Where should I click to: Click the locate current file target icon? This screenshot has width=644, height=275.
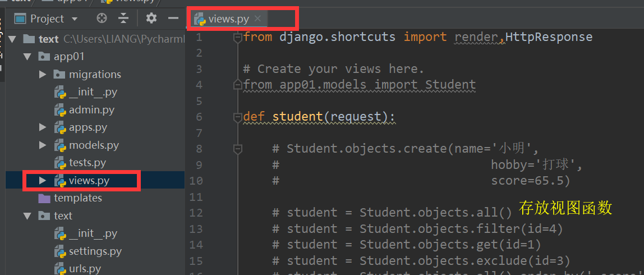(x=102, y=19)
